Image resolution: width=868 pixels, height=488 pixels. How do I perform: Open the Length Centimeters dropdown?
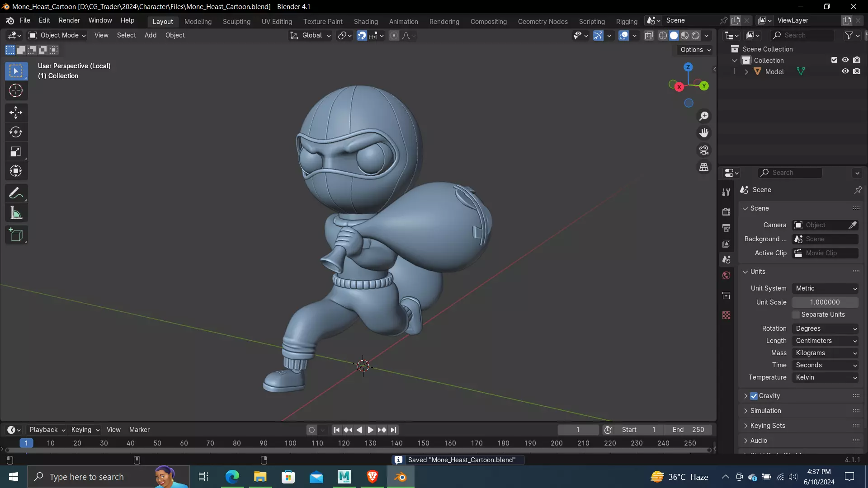[826, 341]
